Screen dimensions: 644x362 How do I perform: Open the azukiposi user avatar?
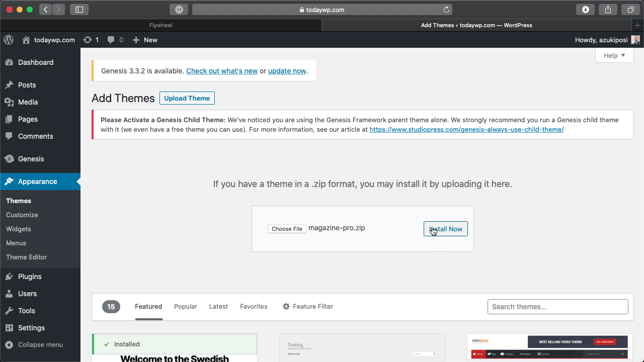pos(636,40)
